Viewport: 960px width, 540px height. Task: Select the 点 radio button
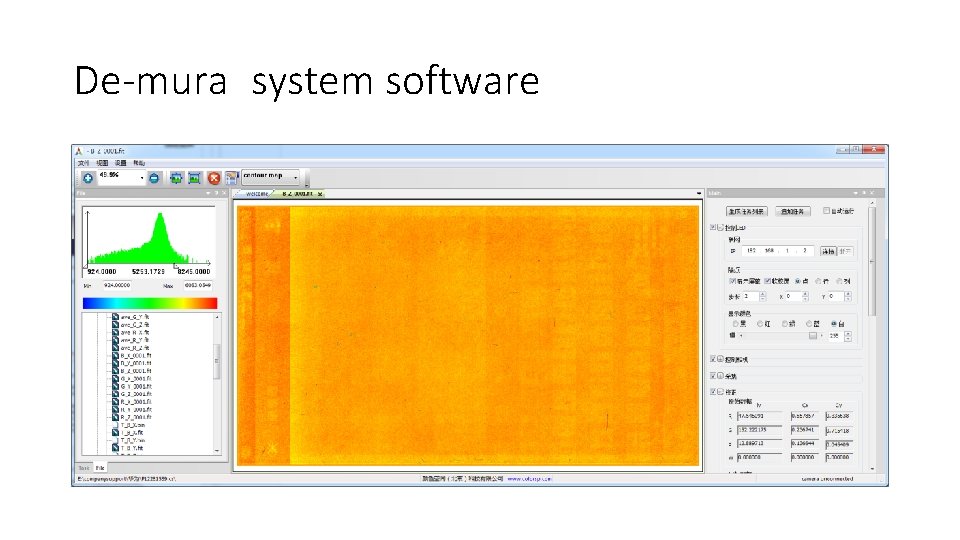click(798, 281)
